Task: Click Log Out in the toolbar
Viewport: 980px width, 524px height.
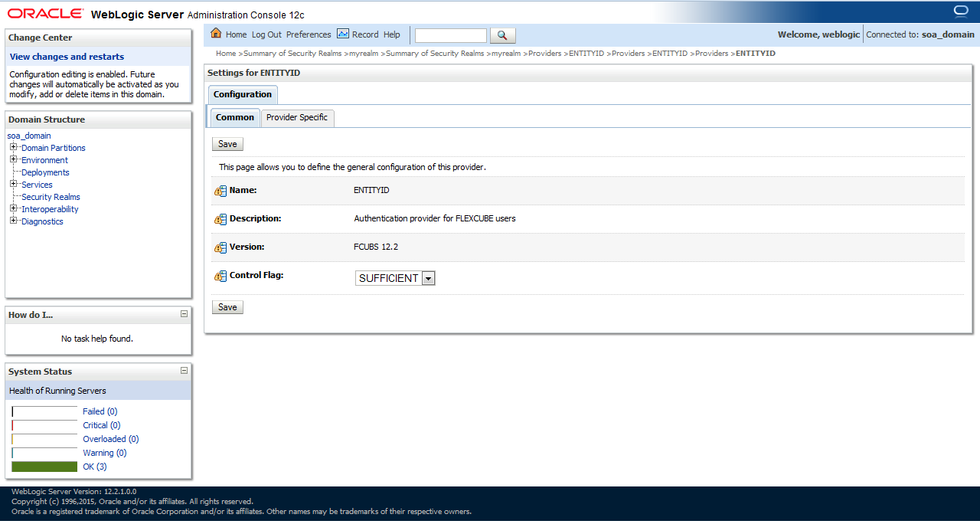Action: click(x=266, y=34)
